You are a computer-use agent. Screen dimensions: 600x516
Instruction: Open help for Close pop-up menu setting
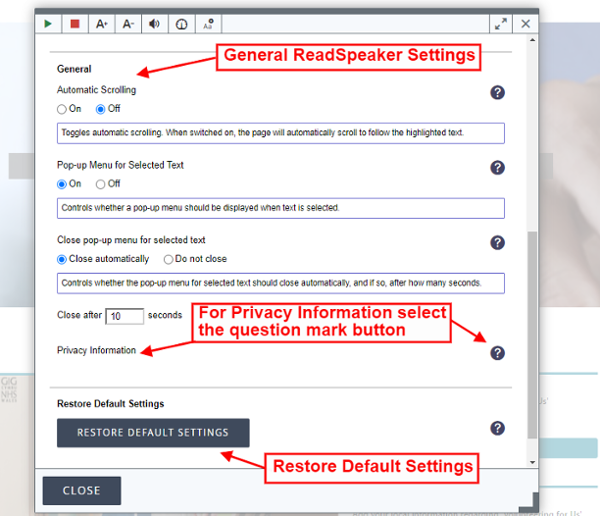[x=497, y=242]
